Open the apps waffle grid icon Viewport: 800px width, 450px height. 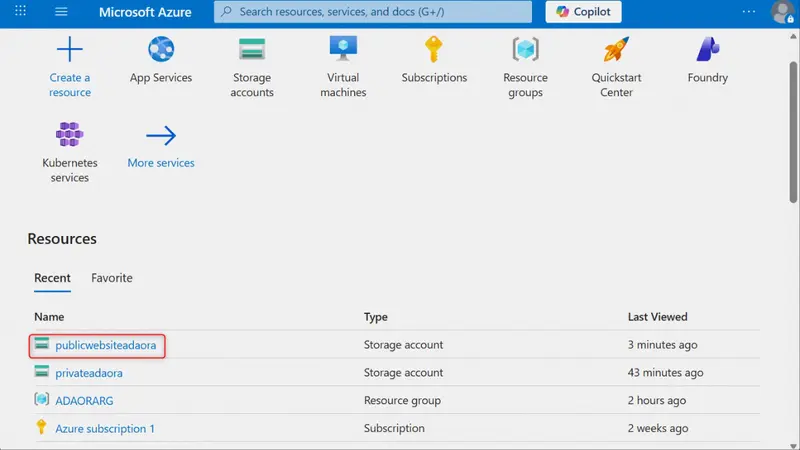pyautogui.click(x=20, y=11)
